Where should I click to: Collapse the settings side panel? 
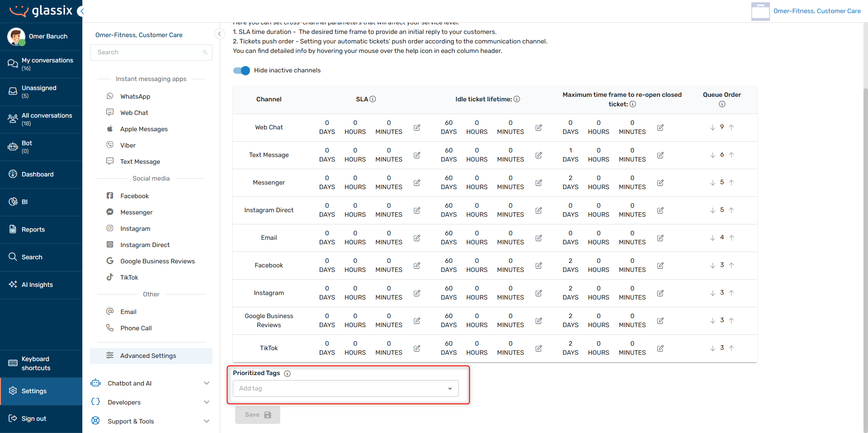[x=220, y=34]
